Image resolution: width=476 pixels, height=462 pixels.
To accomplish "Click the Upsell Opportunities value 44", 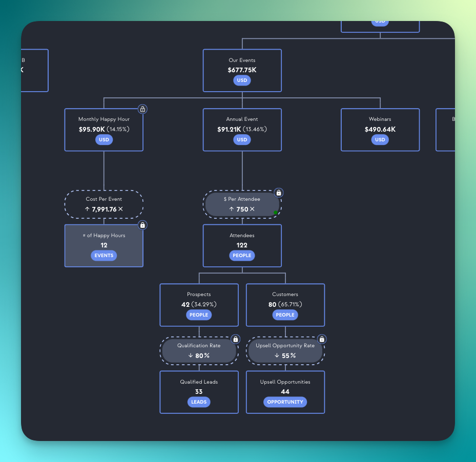I will pyautogui.click(x=285, y=392).
